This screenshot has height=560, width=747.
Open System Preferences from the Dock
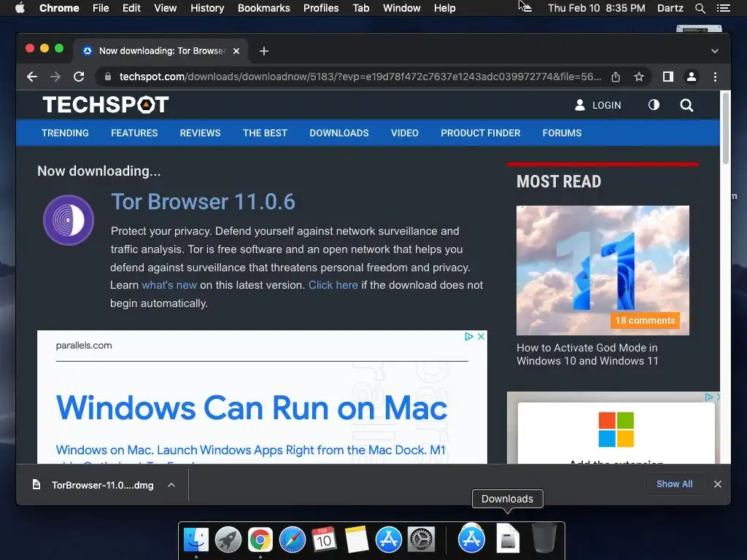pyautogui.click(x=421, y=540)
